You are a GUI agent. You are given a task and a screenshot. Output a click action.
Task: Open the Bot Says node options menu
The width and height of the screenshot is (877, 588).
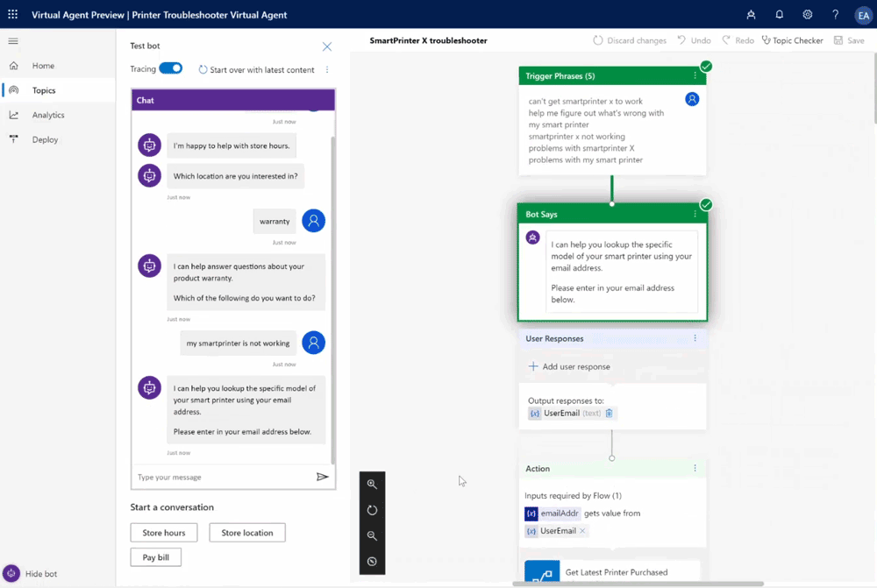click(695, 214)
